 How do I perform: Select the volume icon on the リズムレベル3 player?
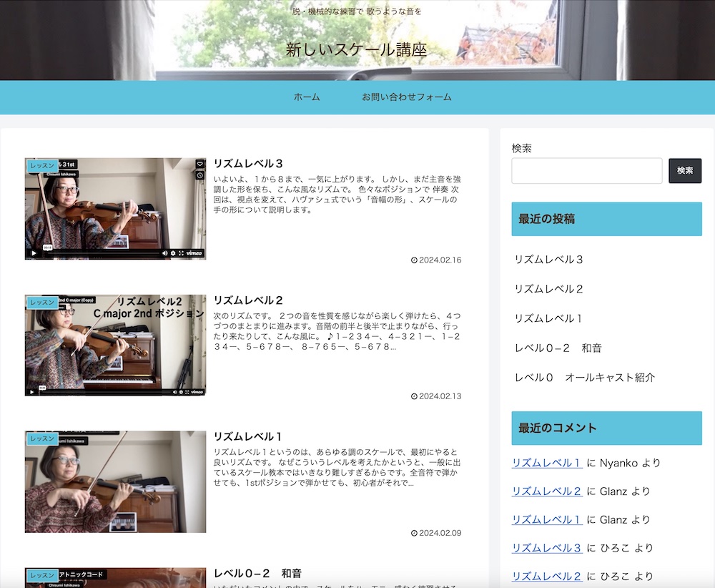click(164, 253)
